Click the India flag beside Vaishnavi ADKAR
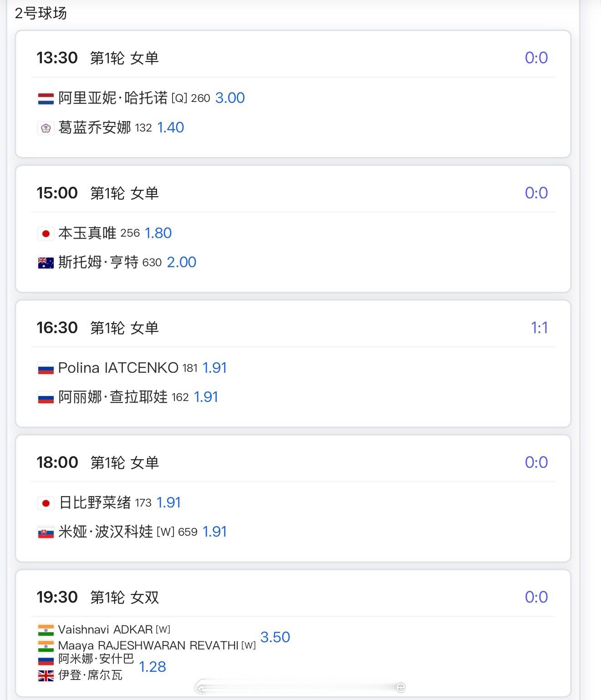 [x=46, y=630]
